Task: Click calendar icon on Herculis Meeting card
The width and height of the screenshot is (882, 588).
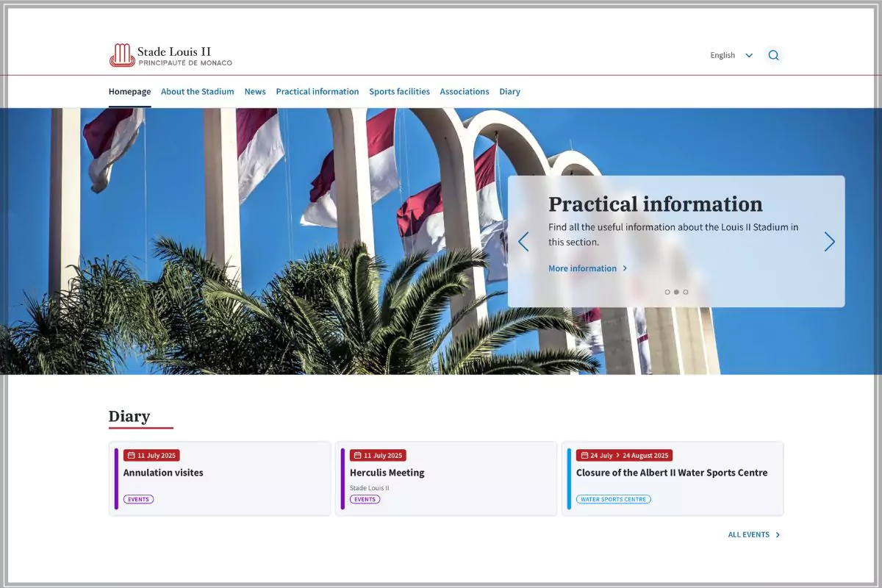Action: [358, 456]
